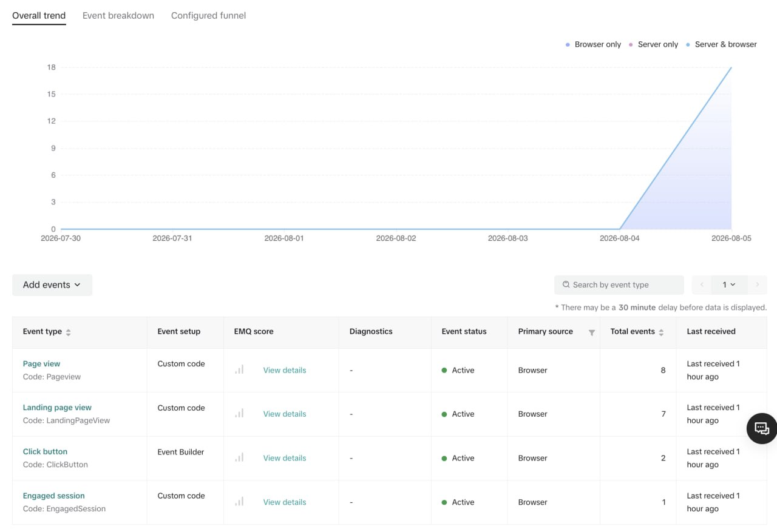Click Active status of Page view row

click(458, 370)
